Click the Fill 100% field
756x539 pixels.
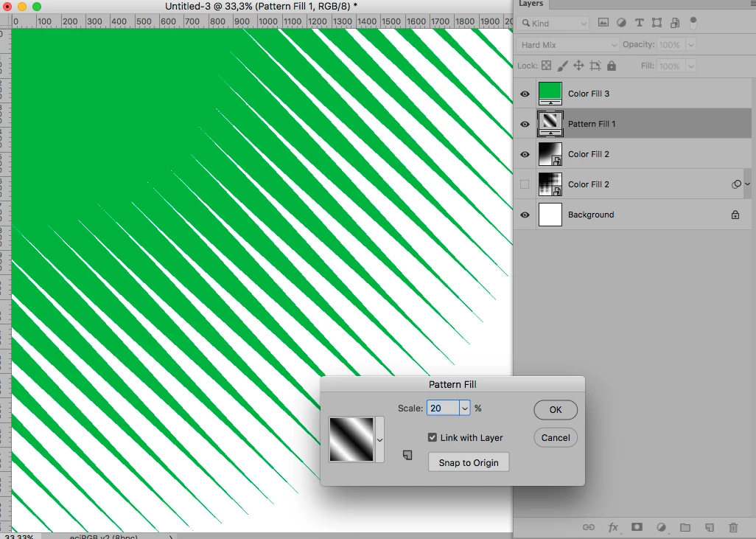pos(671,66)
